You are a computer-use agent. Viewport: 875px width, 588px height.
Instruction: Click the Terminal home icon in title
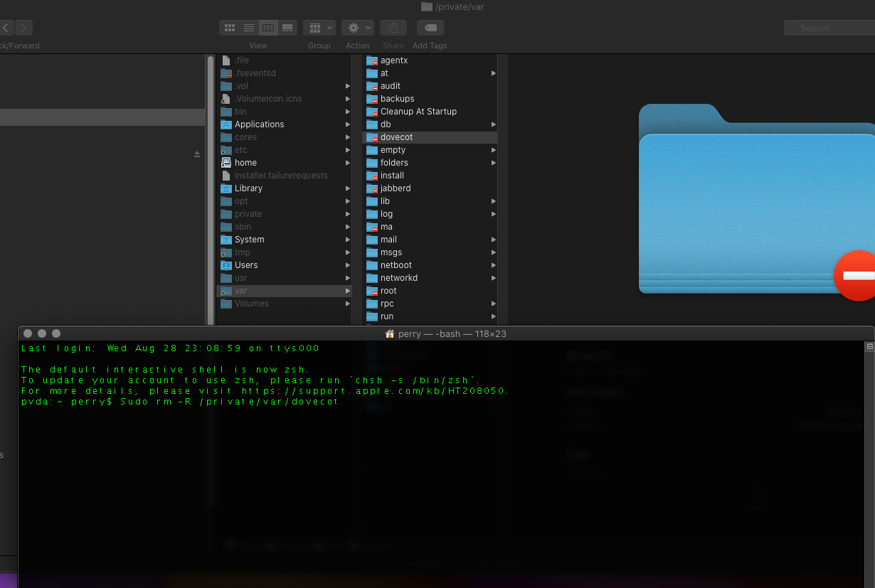389,333
